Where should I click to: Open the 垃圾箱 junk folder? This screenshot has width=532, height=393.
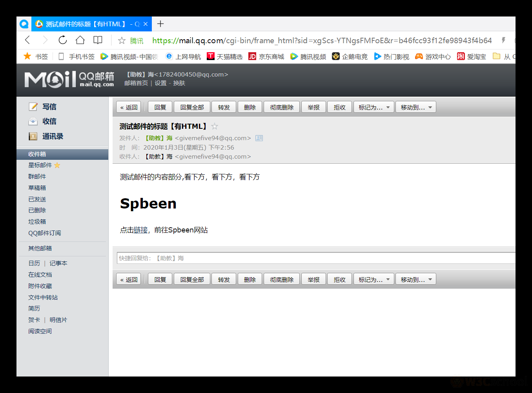pyautogui.click(x=37, y=222)
